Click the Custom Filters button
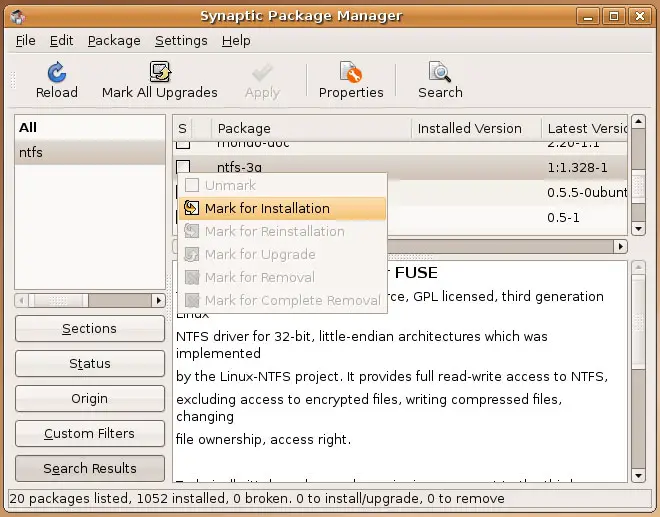This screenshot has height=517, width=660. tap(90, 433)
